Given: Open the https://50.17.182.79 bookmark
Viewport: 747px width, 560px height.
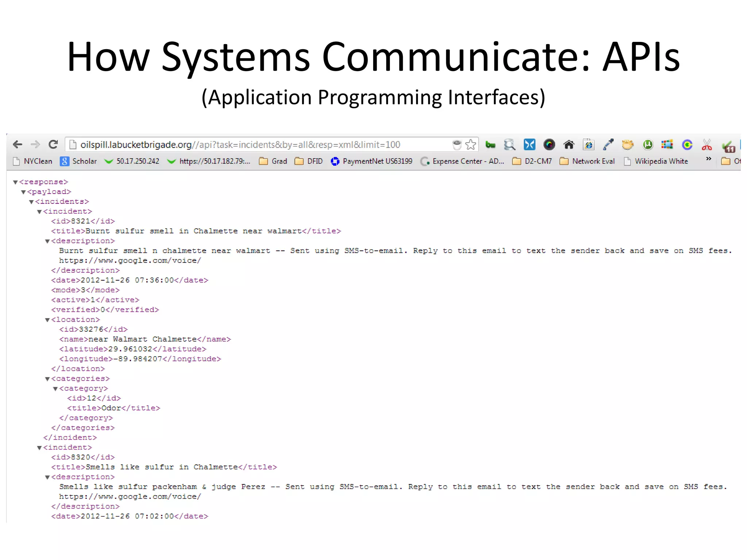Looking at the screenshot, I should 209,161.
